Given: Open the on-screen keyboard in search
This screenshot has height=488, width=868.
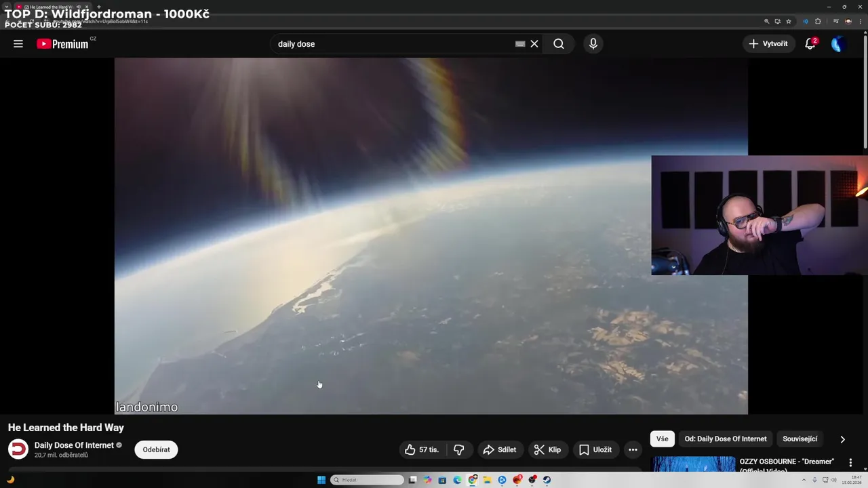Looking at the screenshot, I should (x=520, y=44).
